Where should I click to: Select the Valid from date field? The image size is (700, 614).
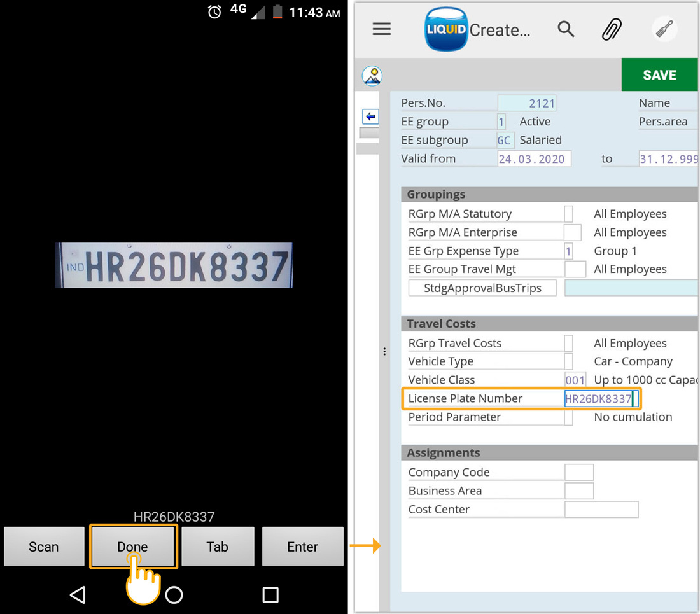click(x=534, y=159)
